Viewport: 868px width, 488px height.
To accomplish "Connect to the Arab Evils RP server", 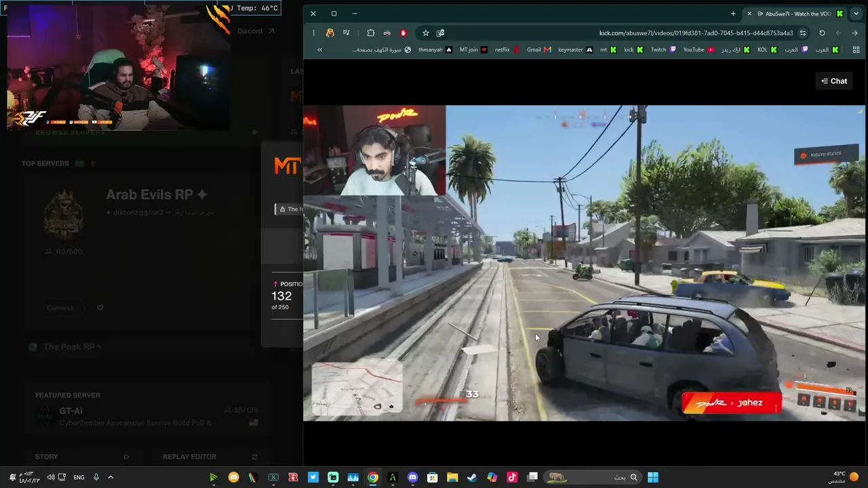I will [60, 308].
